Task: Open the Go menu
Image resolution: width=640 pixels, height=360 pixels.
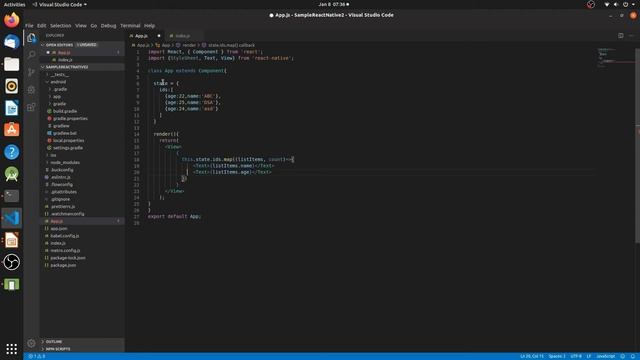Action: [94, 25]
